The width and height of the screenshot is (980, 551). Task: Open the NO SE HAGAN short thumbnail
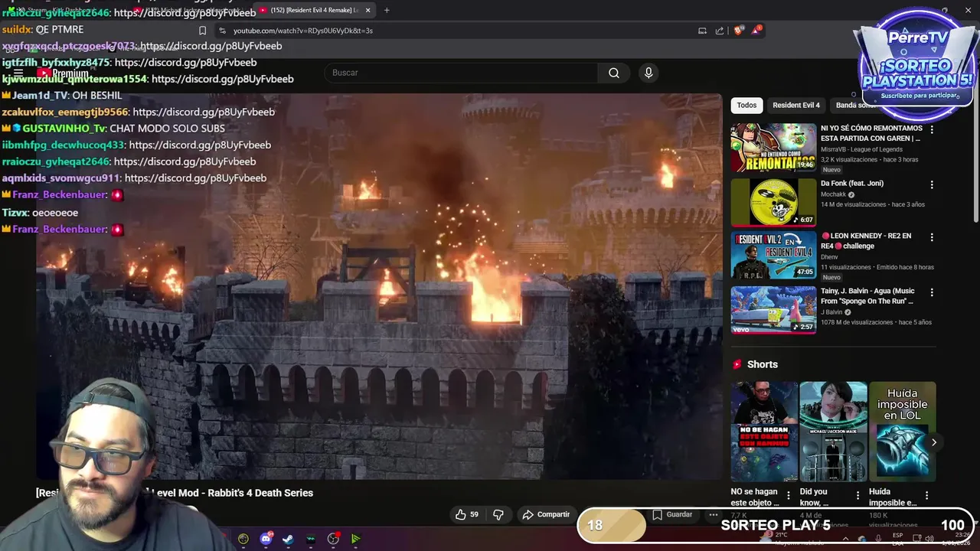[x=764, y=432]
